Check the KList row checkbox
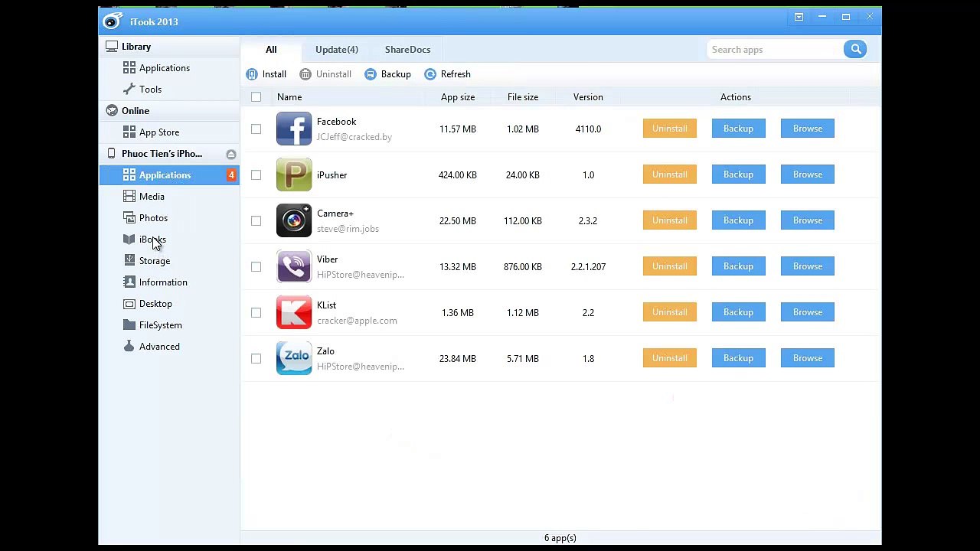The image size is (980, 551). click(x=256, y=312)
